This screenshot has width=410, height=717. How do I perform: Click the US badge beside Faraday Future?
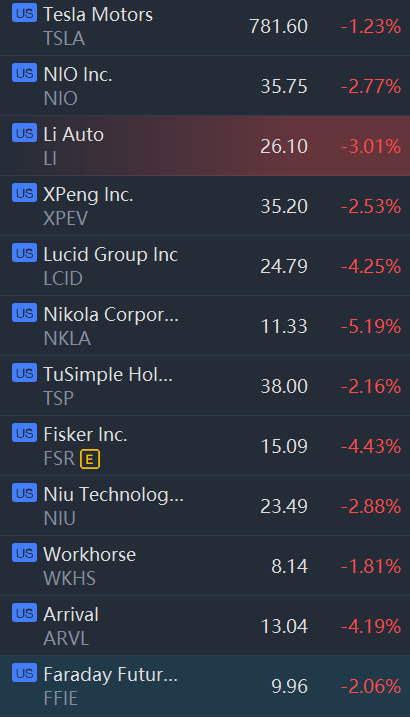tap(24, 673)
